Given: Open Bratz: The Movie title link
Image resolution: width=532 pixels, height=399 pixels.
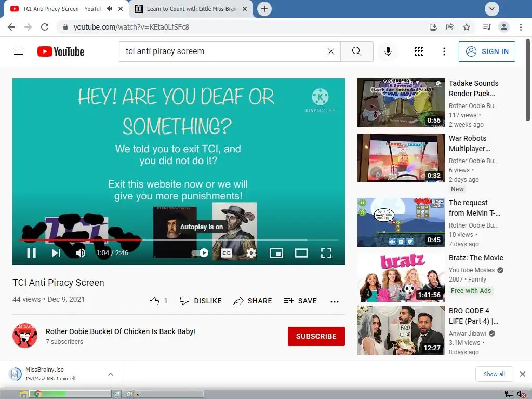Looking at the screenshot, I should click(x=476, y=258).
